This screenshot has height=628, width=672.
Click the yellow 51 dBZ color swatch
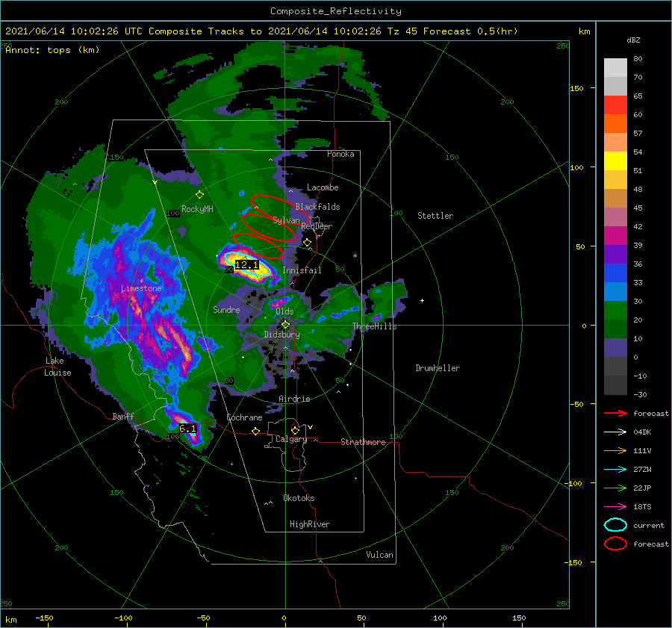[615, 161]
